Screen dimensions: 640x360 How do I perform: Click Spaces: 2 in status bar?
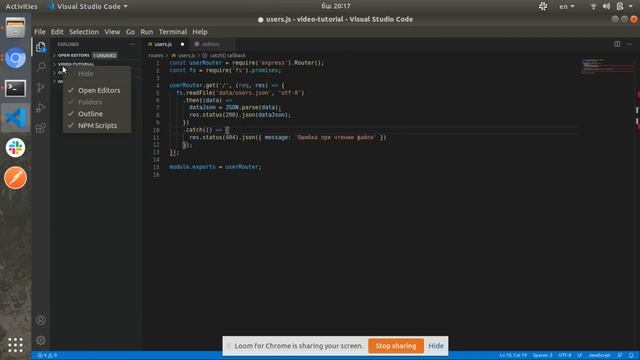click(x=542, y=356)
